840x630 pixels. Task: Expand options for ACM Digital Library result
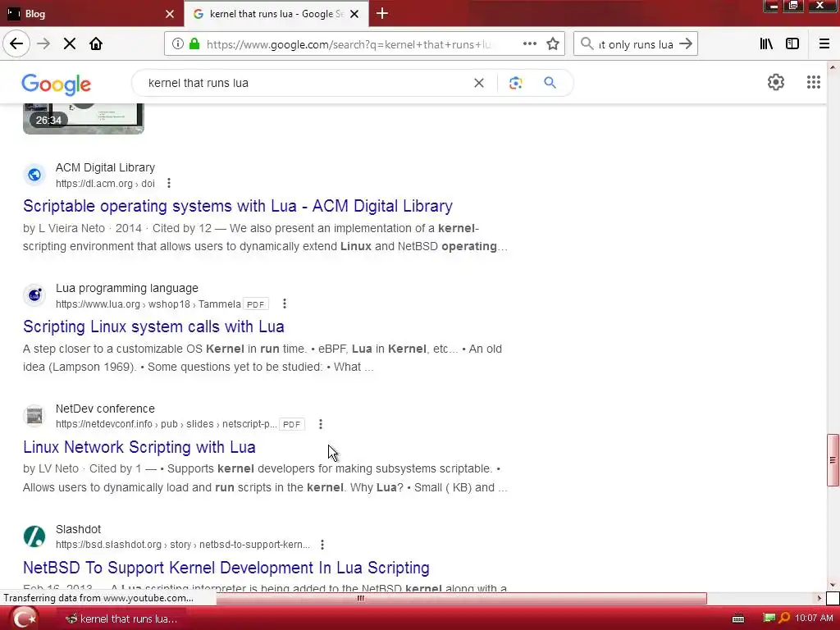[x=169, y=183]
